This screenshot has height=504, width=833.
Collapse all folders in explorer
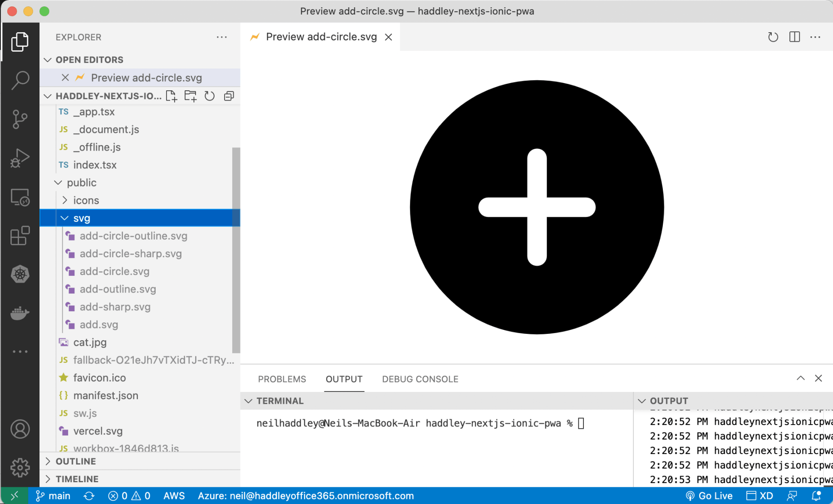[229, 96]
